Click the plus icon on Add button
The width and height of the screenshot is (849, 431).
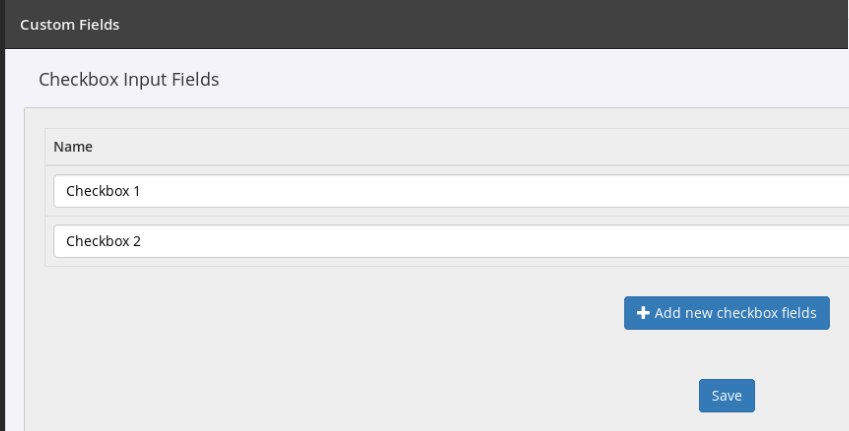643,313
